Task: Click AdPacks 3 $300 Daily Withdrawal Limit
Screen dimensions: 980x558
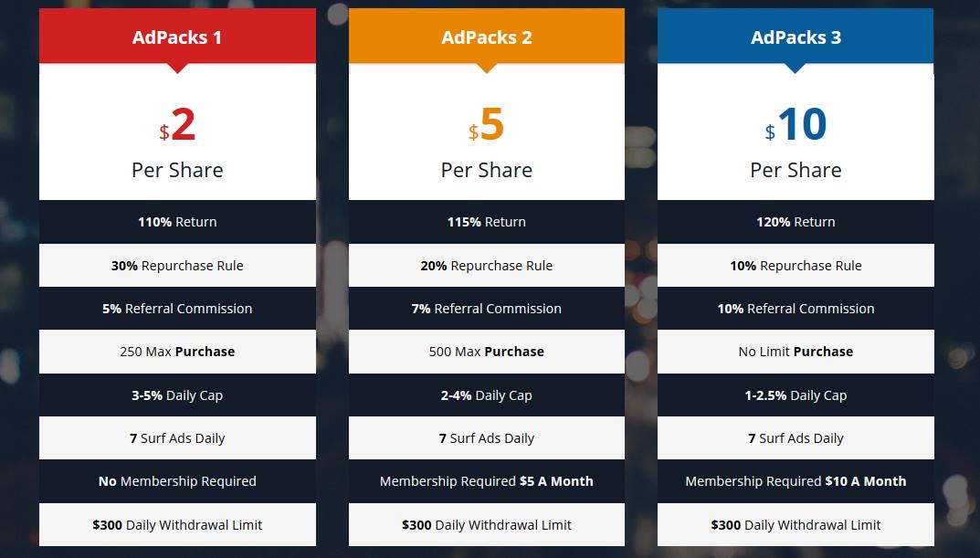Action: pyautogui.click(x=796, y=525)
